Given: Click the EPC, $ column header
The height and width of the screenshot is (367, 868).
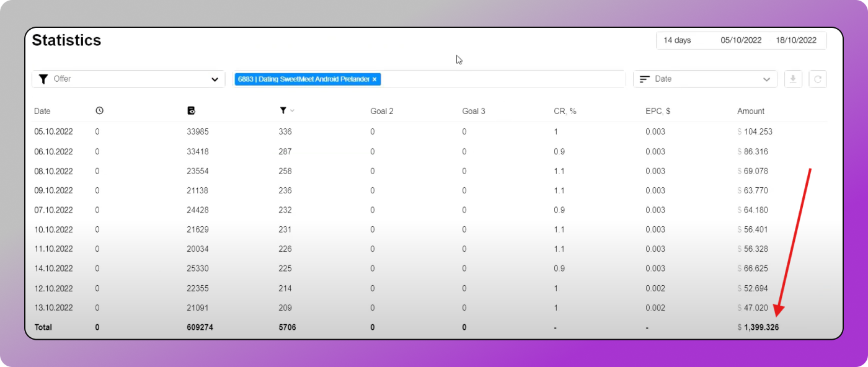Looking at the screenshot, I should 658,112.
